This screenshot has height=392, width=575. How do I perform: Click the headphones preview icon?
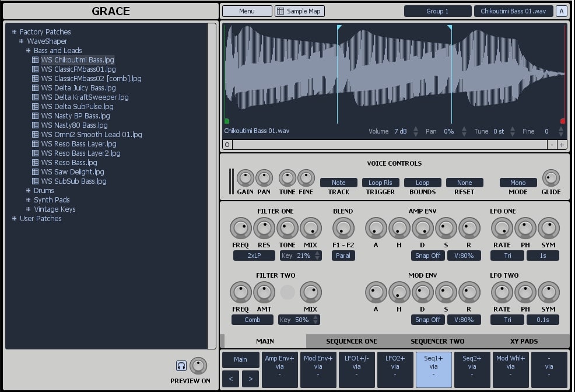tap(181, 365)
